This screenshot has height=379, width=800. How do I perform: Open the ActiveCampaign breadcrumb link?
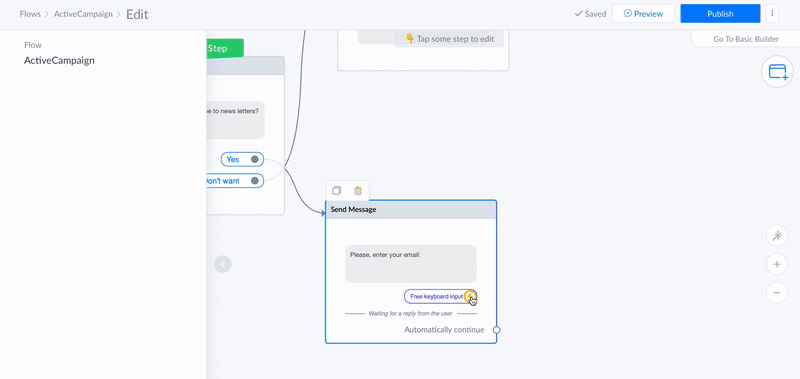click(x=83, y=14)
